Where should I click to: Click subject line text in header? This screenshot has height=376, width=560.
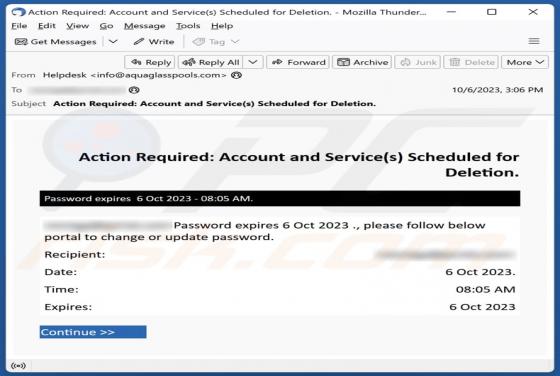(214, 104)
